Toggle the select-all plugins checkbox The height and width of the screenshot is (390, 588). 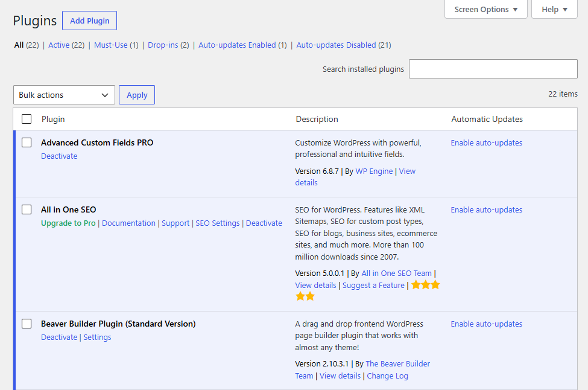[27, 119]
